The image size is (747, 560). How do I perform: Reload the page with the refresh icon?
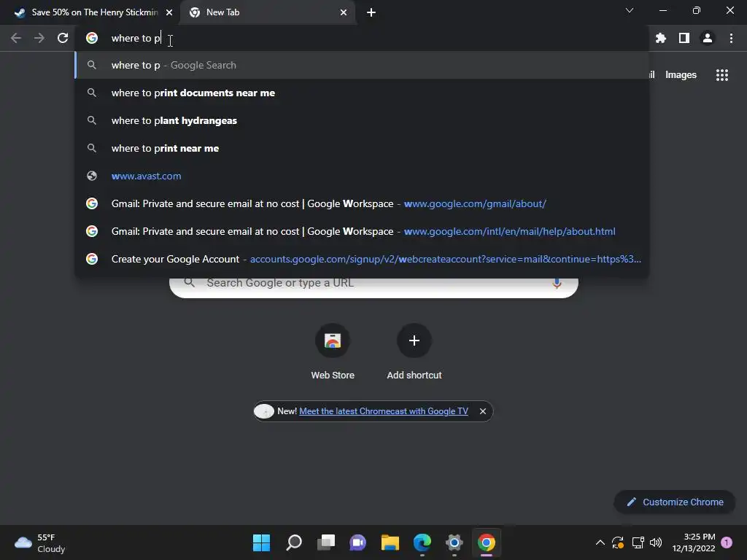pos(63,38)
